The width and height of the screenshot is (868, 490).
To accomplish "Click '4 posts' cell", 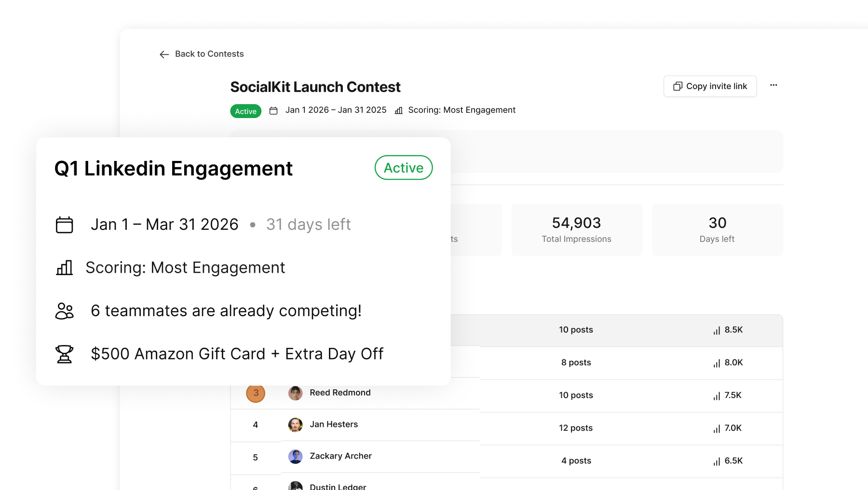I will (576, 461).
